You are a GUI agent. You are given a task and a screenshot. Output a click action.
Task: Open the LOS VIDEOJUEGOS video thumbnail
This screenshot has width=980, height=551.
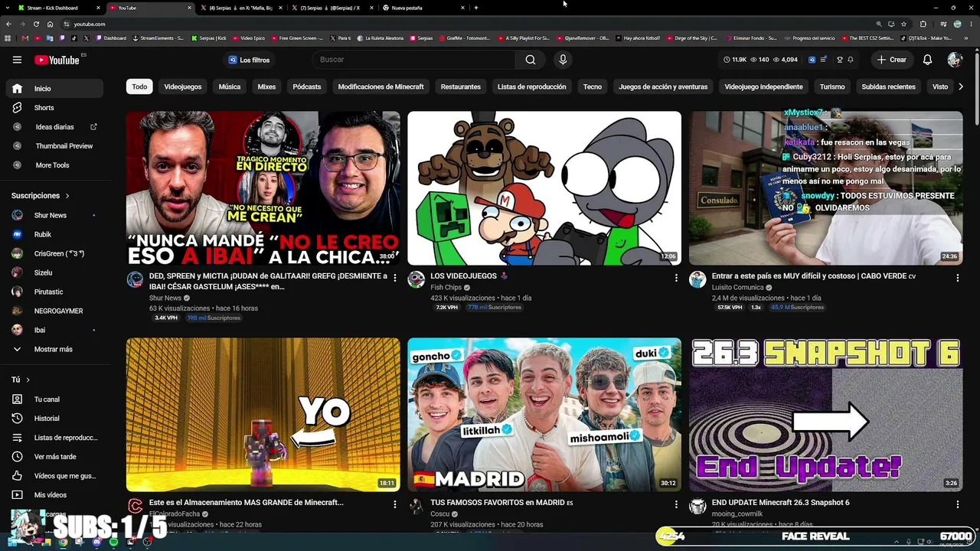click(544, 188)
